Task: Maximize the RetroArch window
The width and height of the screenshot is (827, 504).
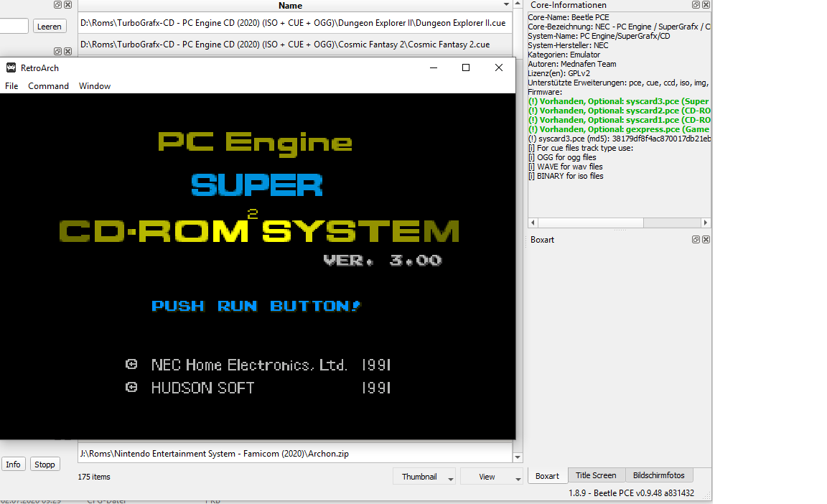Action: coord(466,67)
